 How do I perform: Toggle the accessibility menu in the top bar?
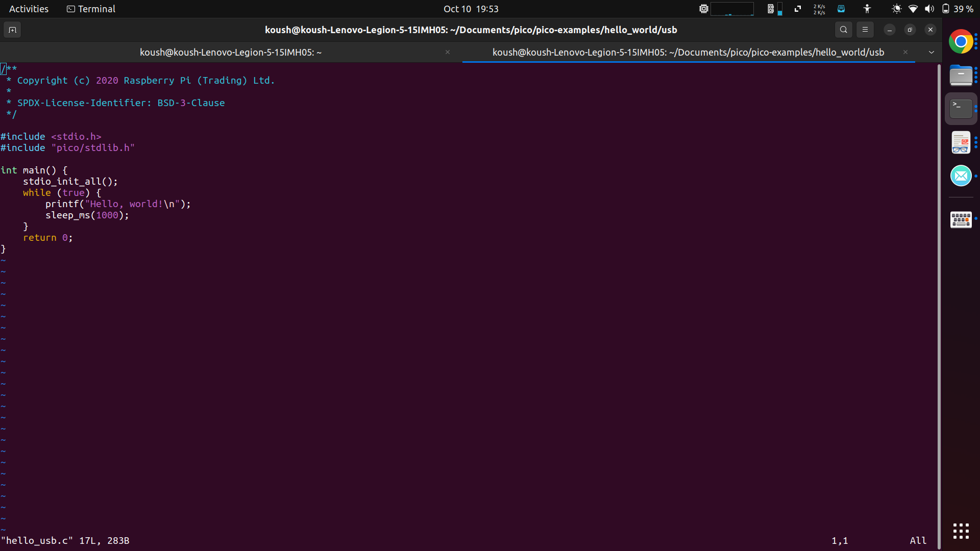click(866, 9)
